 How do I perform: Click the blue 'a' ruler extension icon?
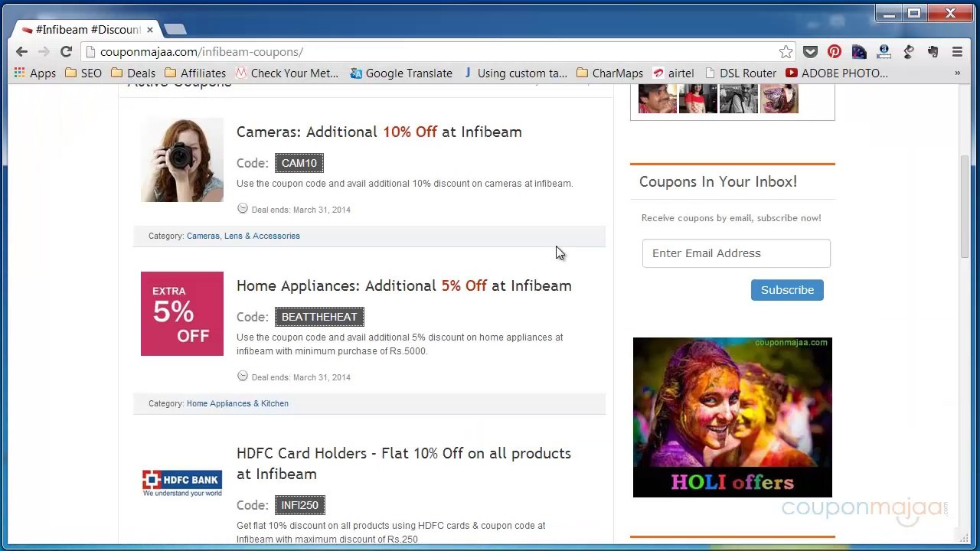coord(884,52)
